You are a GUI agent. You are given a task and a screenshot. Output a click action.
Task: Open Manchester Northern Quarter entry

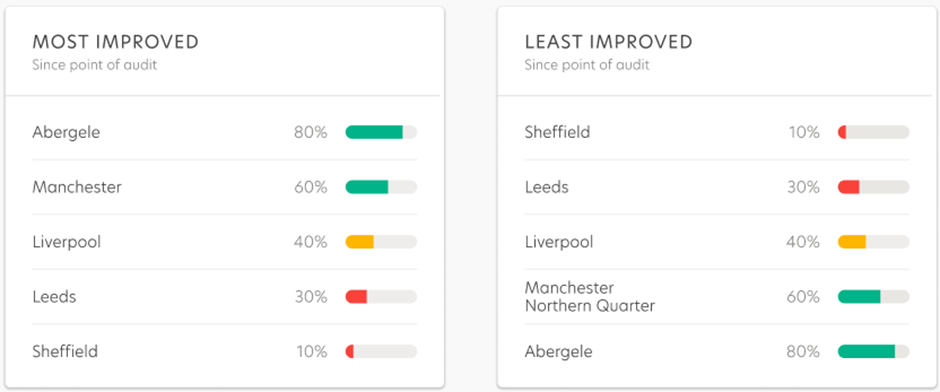point(716,297)
